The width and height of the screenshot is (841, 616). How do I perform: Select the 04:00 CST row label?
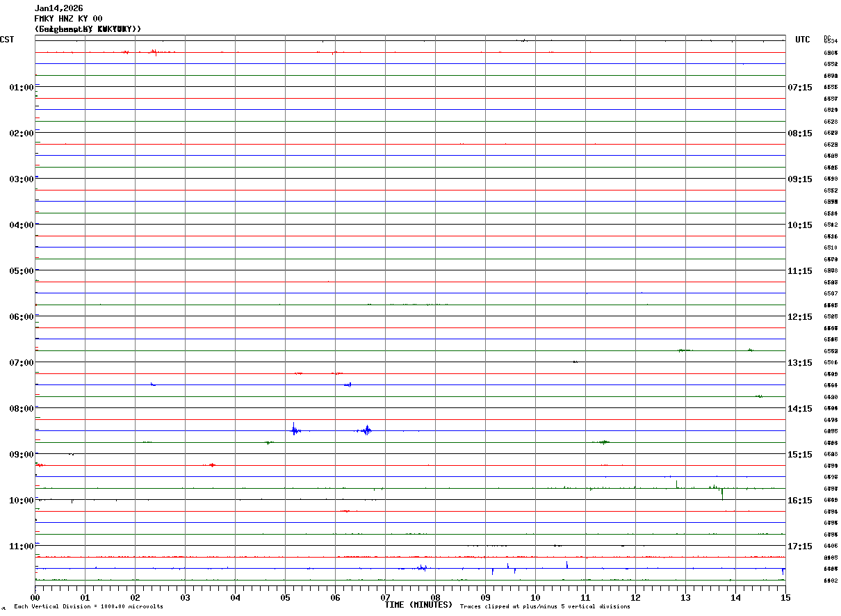22,225
